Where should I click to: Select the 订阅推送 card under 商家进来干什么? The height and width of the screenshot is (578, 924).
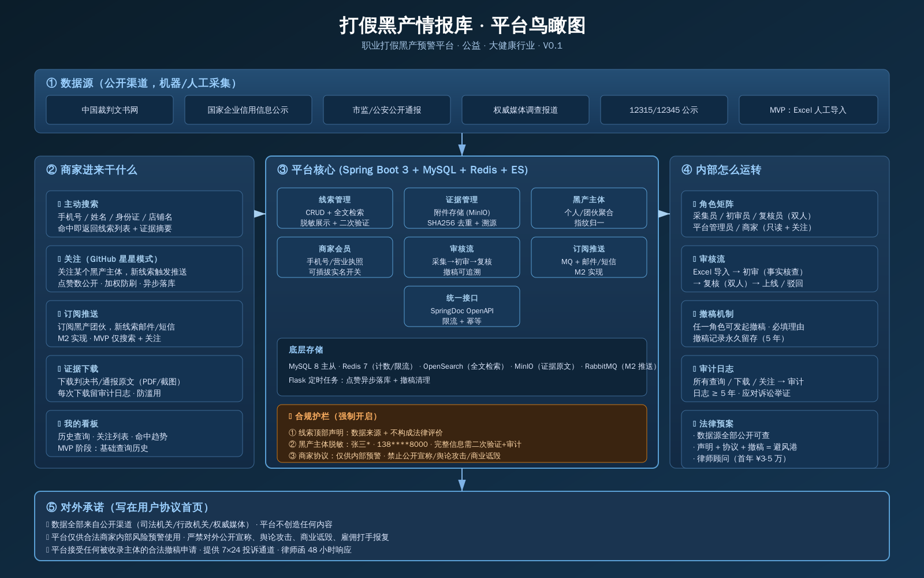click(x=144, y=324)
